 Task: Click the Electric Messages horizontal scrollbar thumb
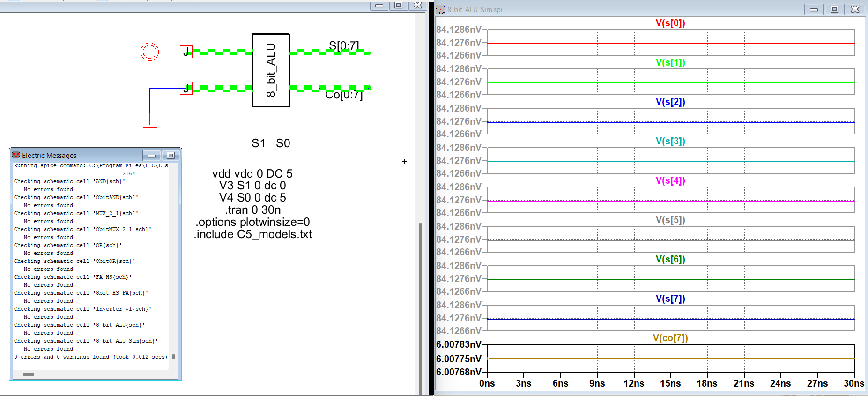pos(29,374)
